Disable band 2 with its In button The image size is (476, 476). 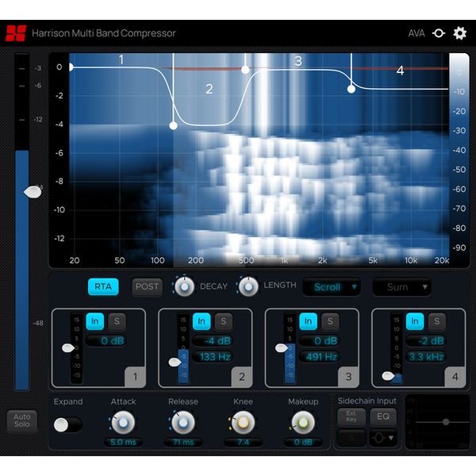202,321
